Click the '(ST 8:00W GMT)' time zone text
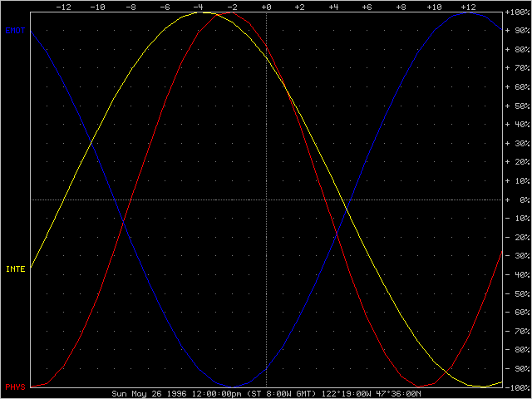This screenshot has width=532, height=399. tap(280, 394)
